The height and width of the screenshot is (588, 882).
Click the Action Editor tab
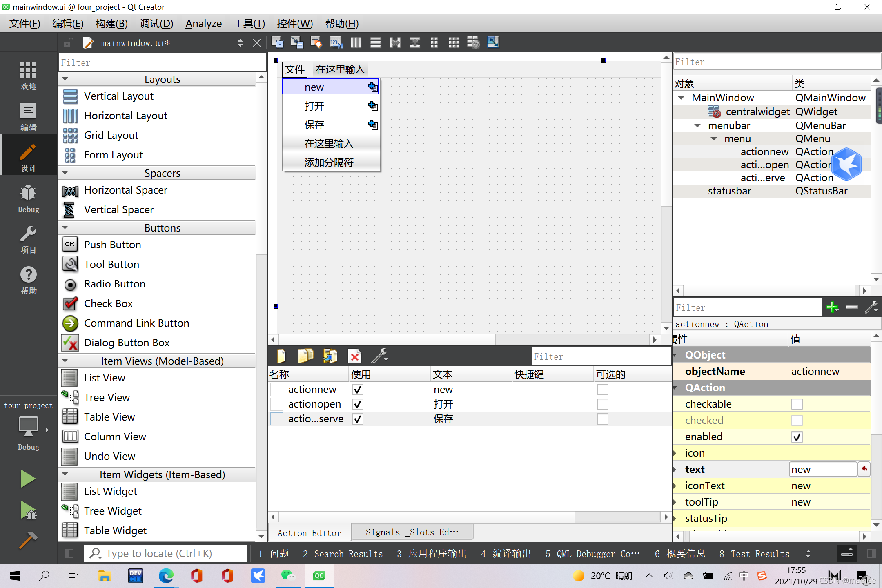point(308,532)
